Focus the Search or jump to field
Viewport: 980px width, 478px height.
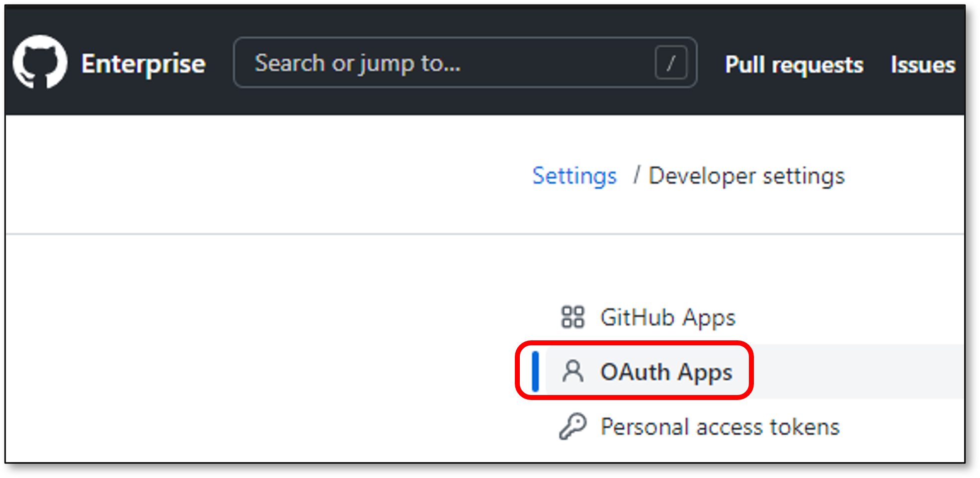tap(465, 63)
